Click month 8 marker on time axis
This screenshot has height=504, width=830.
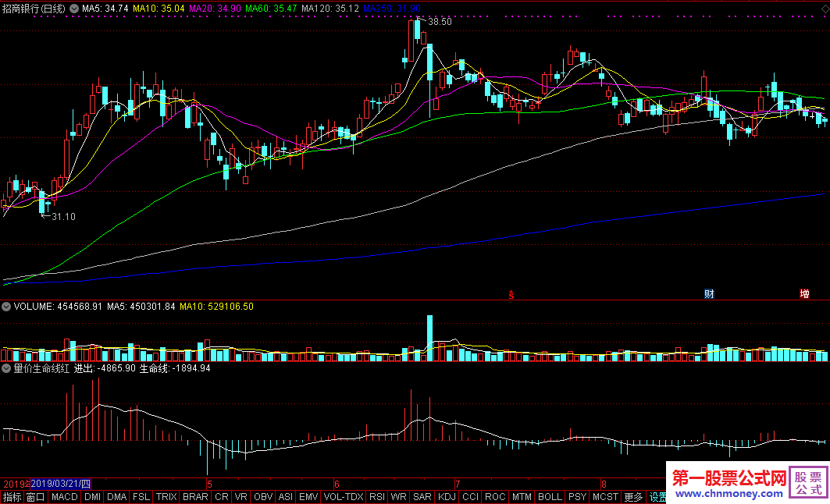click(604, 484)
